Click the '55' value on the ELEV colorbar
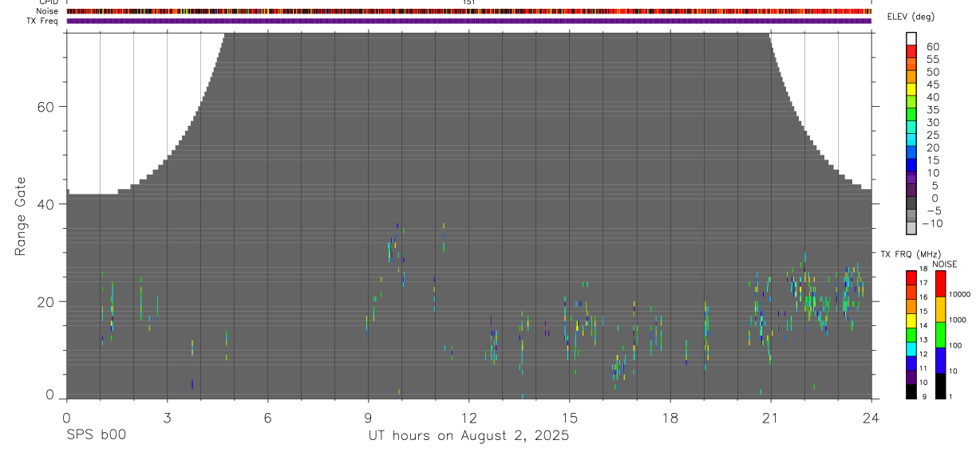980x452 pixels. pyautogui.click(x=932, y=60)
